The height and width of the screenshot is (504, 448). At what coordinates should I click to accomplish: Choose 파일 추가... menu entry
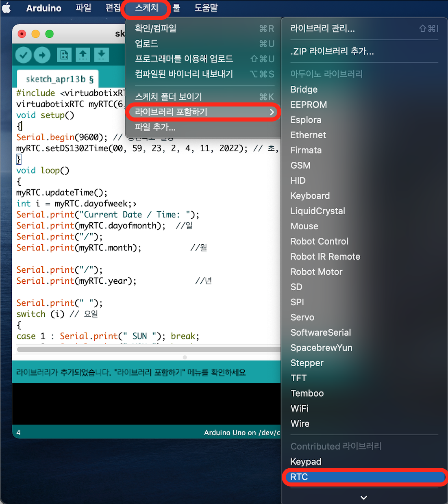click(x=204, y=127)
